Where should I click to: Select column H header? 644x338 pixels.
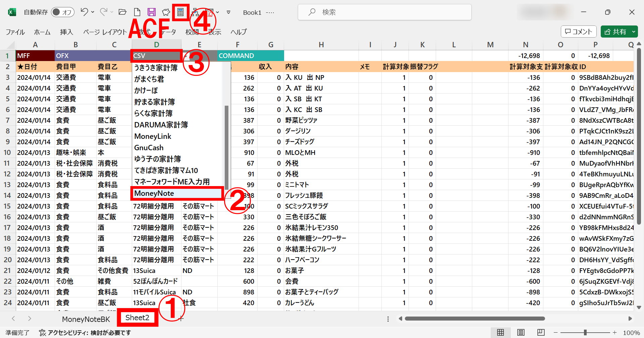click(x=321, y=45)
